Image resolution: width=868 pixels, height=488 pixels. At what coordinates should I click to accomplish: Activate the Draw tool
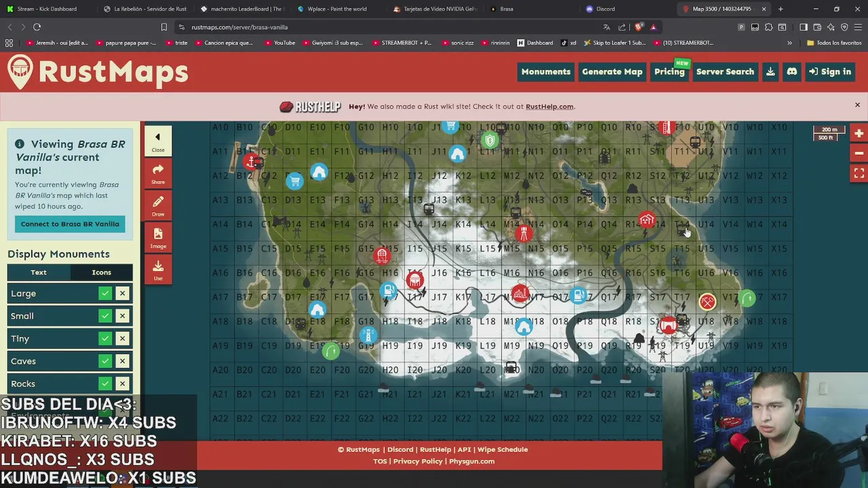[158, 206]
